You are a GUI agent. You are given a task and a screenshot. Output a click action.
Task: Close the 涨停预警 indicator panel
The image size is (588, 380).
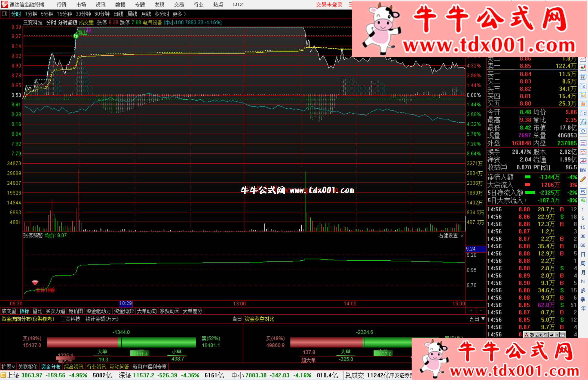pyautogui.click(x=462, y=236)
